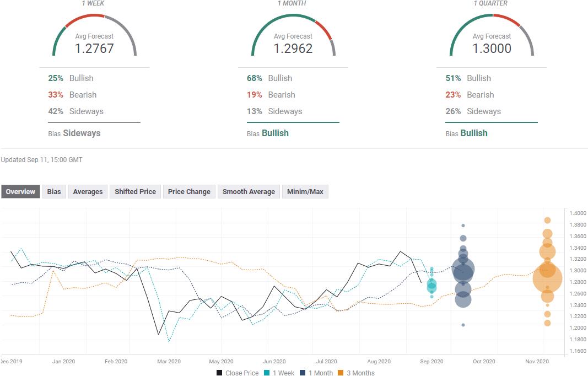Click the 1.4000 y-axis label
The image size is (588, 376).
[578, 213]
